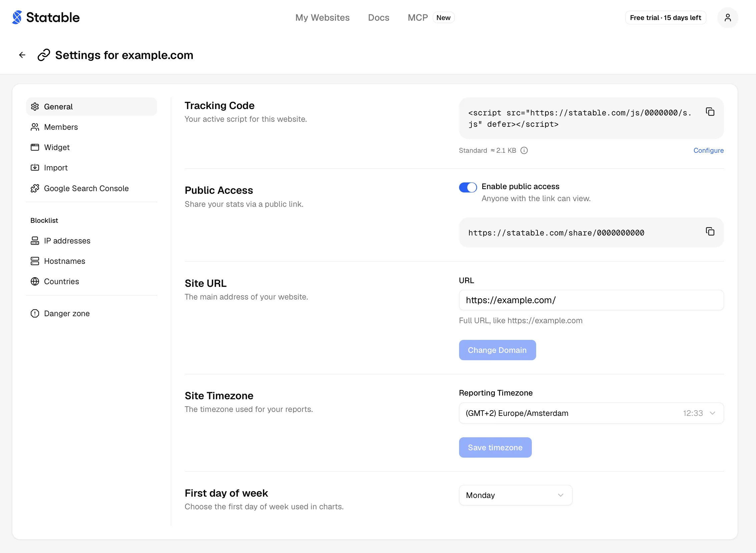
Task: Go back using the left arrow
Action: tap(22, 55)
